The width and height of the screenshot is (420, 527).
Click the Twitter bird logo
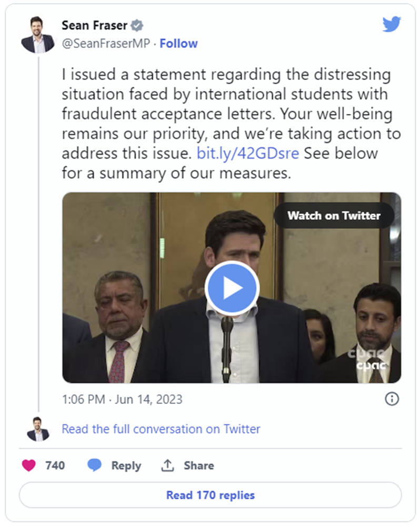coord(391,24)
